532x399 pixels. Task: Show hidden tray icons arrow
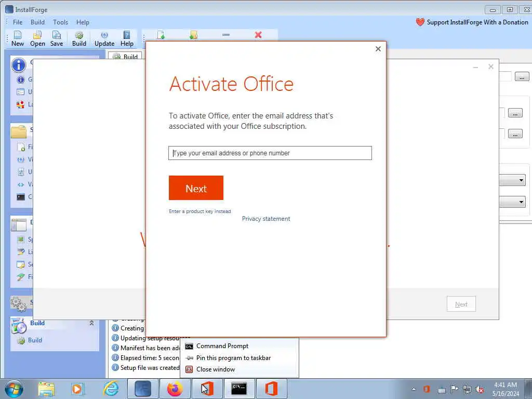[x=414, y=389]
